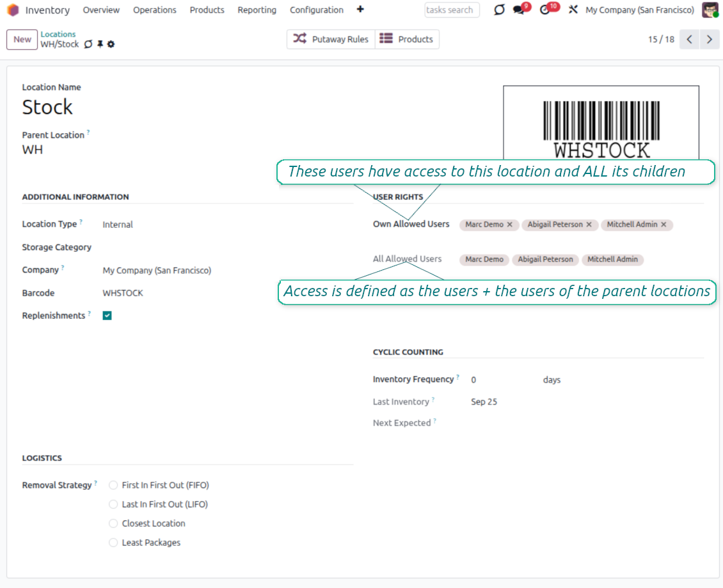Open the Discuss messages icon
This screenshot has height=588, width=723.
point(518,10)
